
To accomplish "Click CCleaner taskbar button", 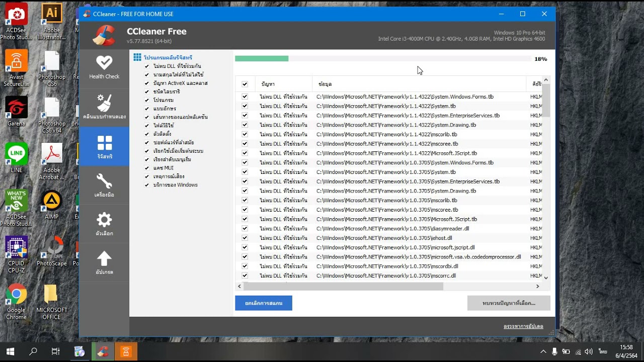I will [x=103, y=351].
